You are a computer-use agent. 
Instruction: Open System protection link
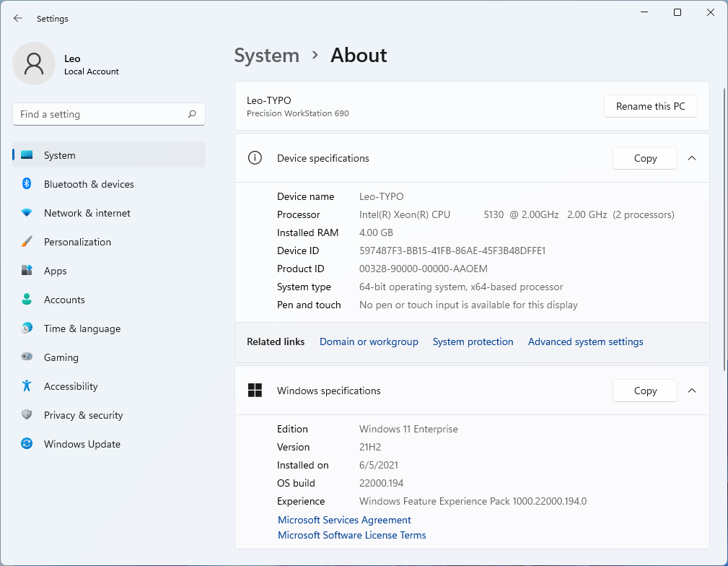[x=473, y=341]
